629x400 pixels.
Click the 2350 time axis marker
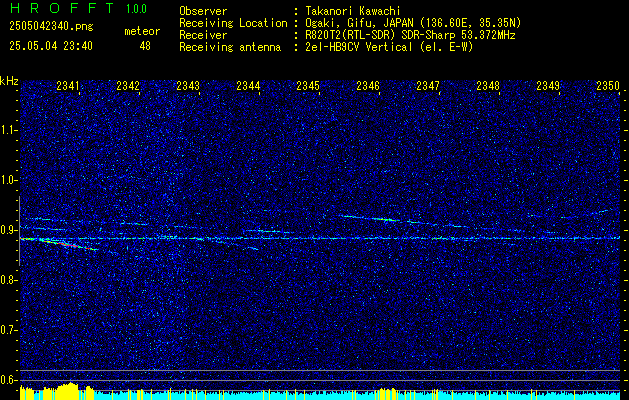[608, 86]
